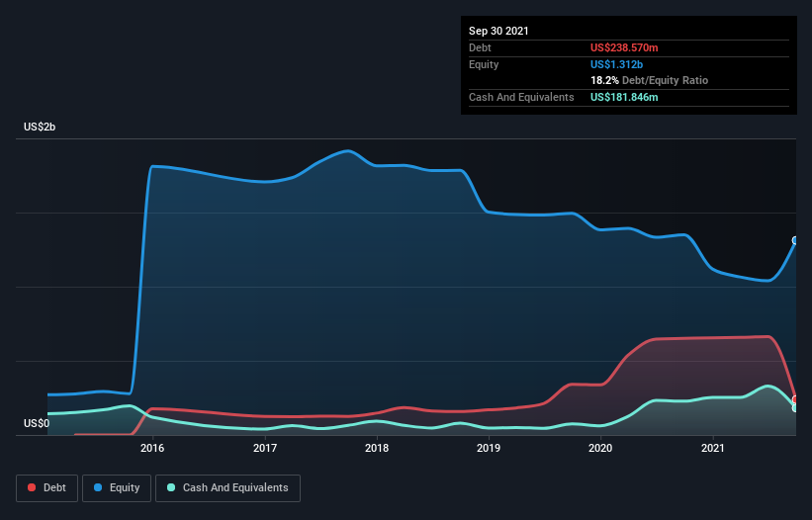This screenshot has width=812, height=520.
Task: Click the Equity row label in tooltip
Action: pyautogui.click(x=484, y=64)
